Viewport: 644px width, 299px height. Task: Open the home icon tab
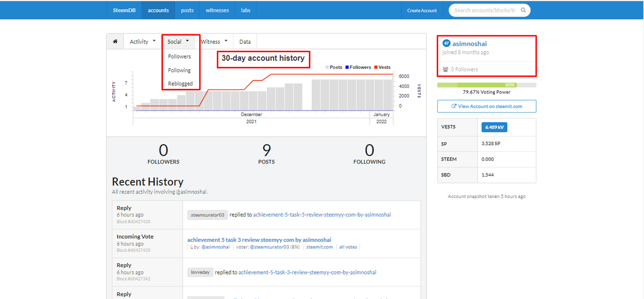point(115,42)
